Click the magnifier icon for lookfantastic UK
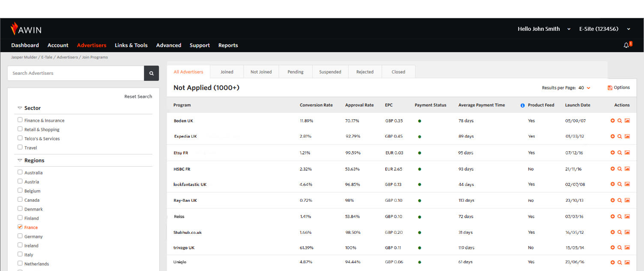644x271 pixels. pyautogui.click(x=620, y=184)
